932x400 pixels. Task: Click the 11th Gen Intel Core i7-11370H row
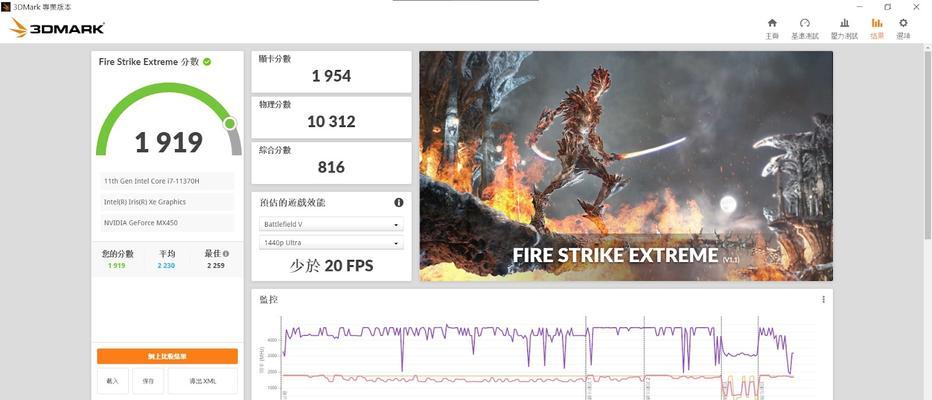pos(167,181)
